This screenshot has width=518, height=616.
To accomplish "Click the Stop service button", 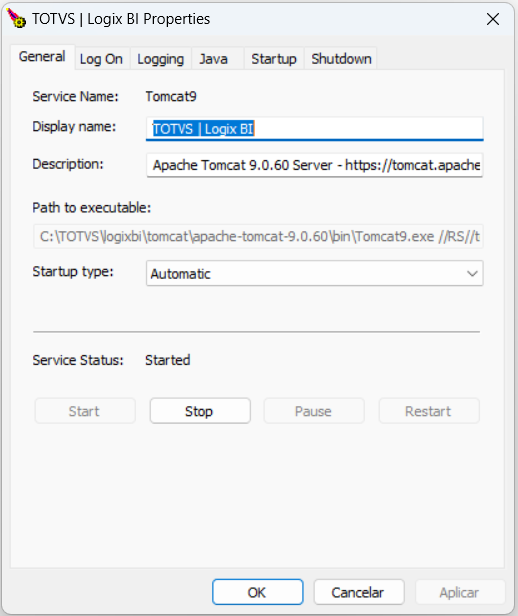I will (x=200, y=411).
